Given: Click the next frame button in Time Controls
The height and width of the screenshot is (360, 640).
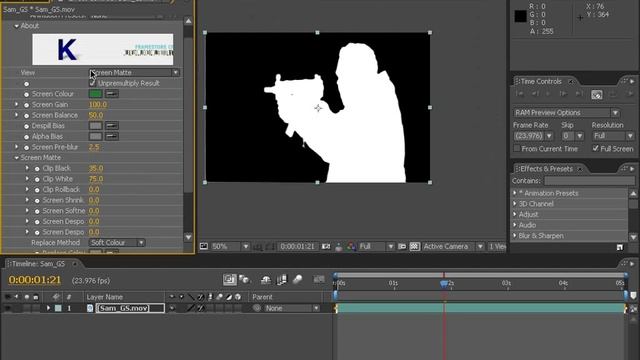Looking at the screenshot, I should coord(563,94).
